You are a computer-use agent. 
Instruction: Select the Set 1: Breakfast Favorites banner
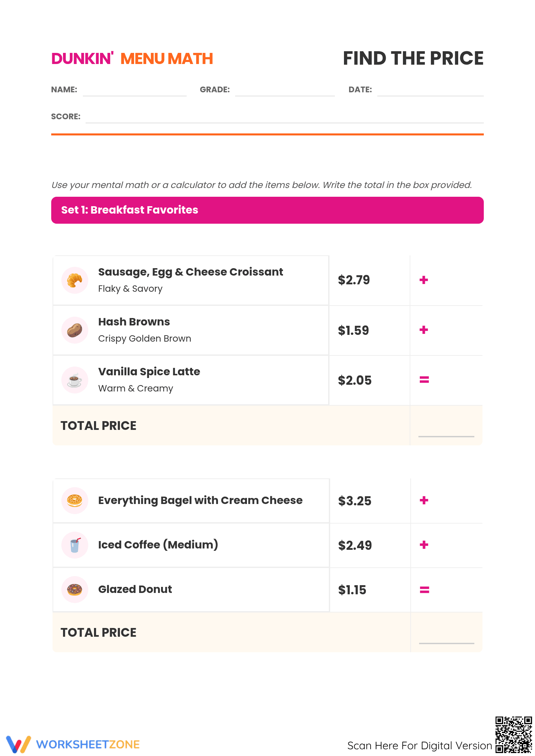click(267, 210)
